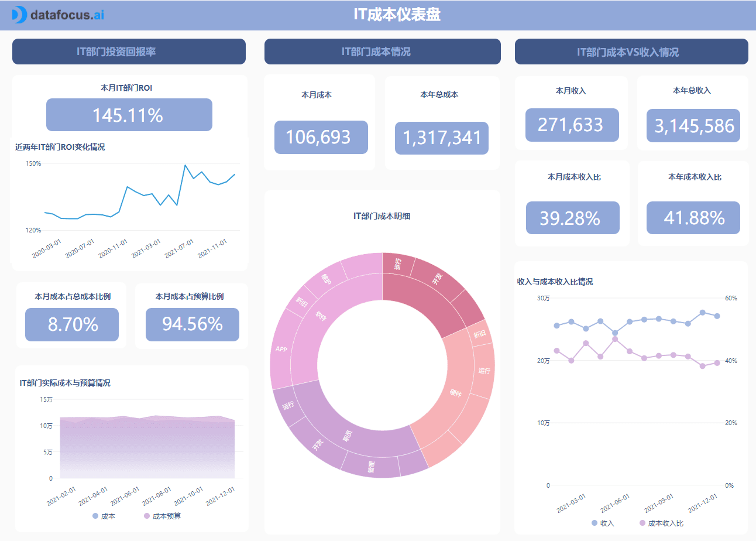Click the 本年总收入 card label
The width and height of the screenshot is (756, 541).
pyautogui.click(x=692, y=90)
